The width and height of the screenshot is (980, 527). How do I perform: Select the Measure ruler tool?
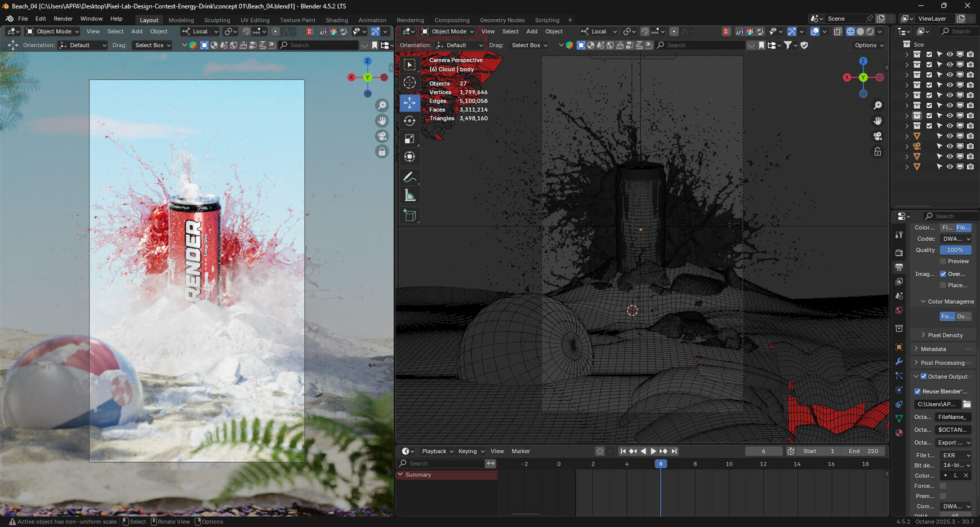(x=409, y=196)
